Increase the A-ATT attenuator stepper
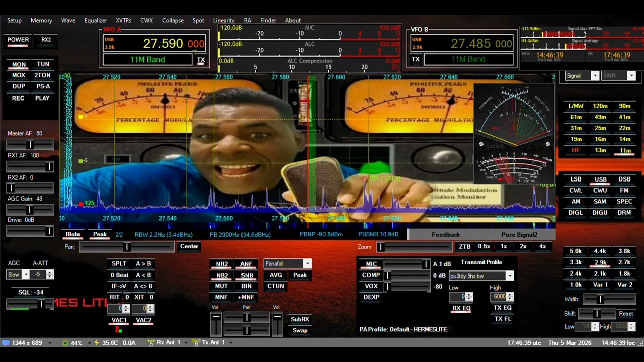Image resolution: width=644 pixels, height=362 pixels. [49, 272]
